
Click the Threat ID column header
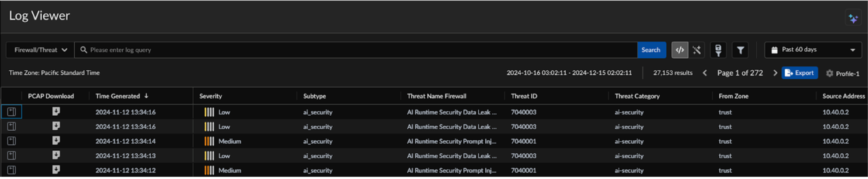tap(524, 96)
